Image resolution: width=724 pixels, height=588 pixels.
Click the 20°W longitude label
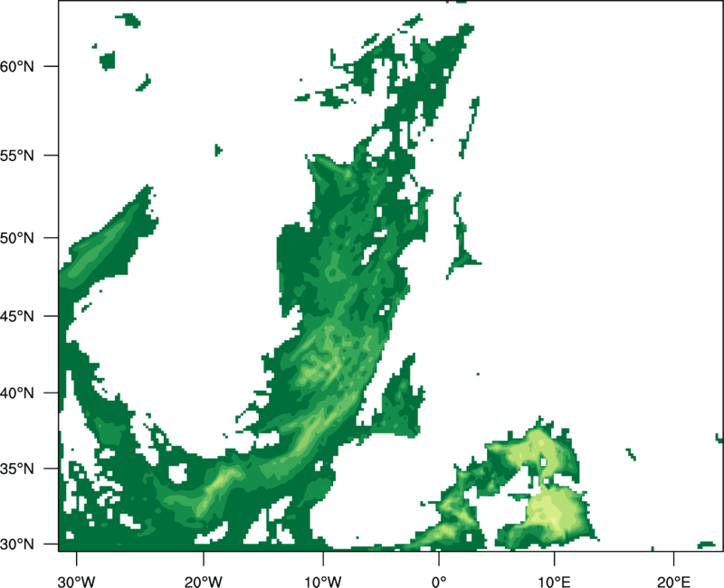pyautogui.click(x=203, y=582)
